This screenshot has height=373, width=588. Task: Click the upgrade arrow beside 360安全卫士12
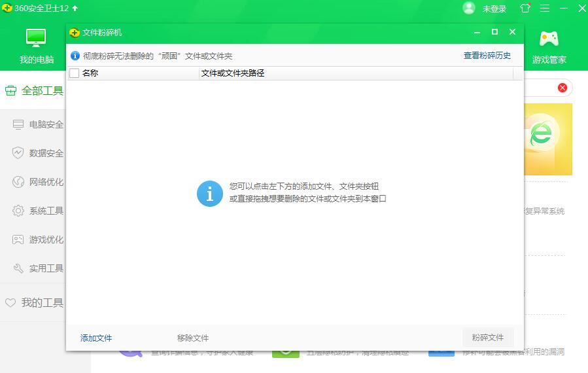tap(75, 9)
